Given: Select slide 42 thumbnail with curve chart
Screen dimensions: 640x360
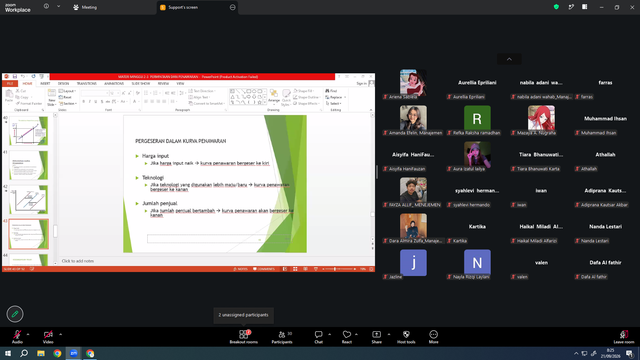Looking at the screenshot, I should pyautogui.click(x=29, y=199).
